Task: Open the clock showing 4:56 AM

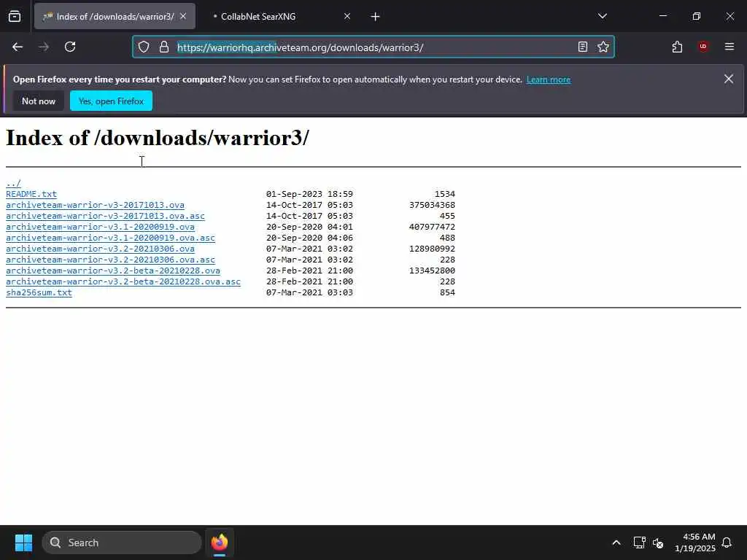Action: [695, 542]
